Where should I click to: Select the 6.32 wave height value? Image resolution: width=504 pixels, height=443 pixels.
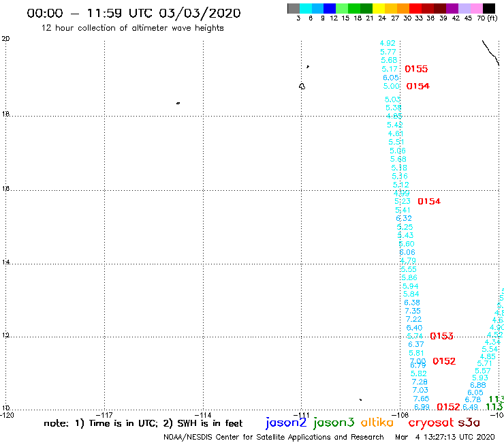tap(404, 218)
